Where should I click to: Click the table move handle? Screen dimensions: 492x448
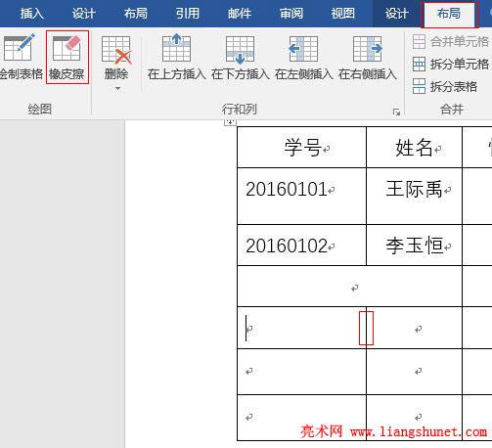tap(230, 122)
